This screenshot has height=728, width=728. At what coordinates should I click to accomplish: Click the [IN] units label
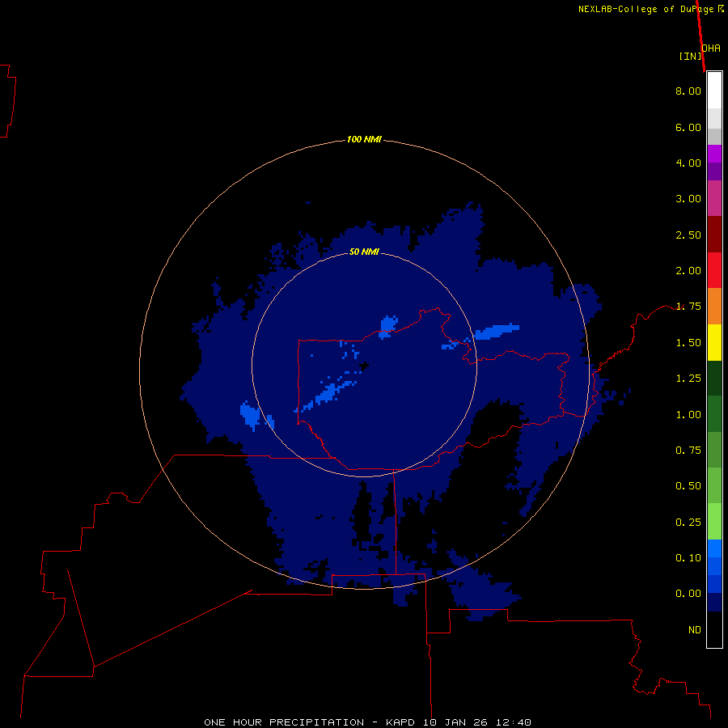pos(691,56)
